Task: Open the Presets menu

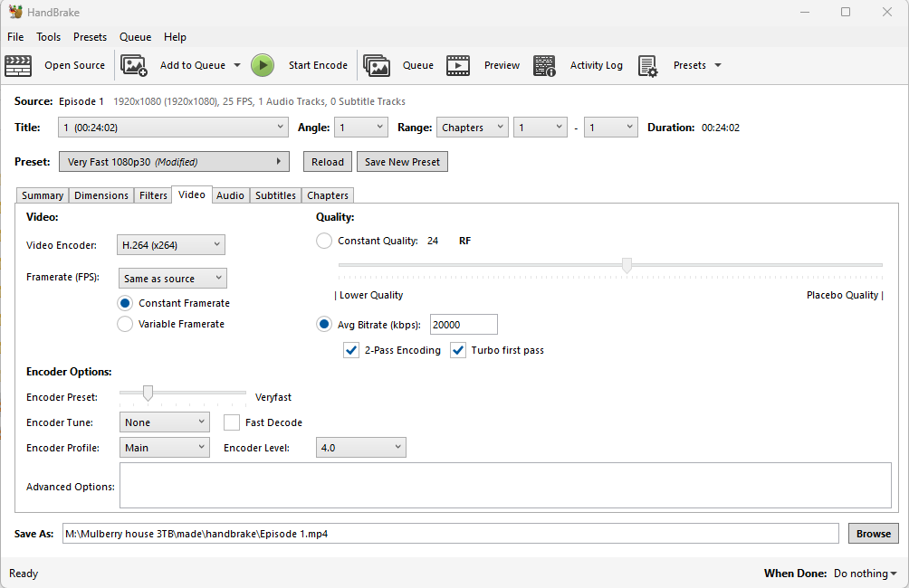Action: (90, 36)
